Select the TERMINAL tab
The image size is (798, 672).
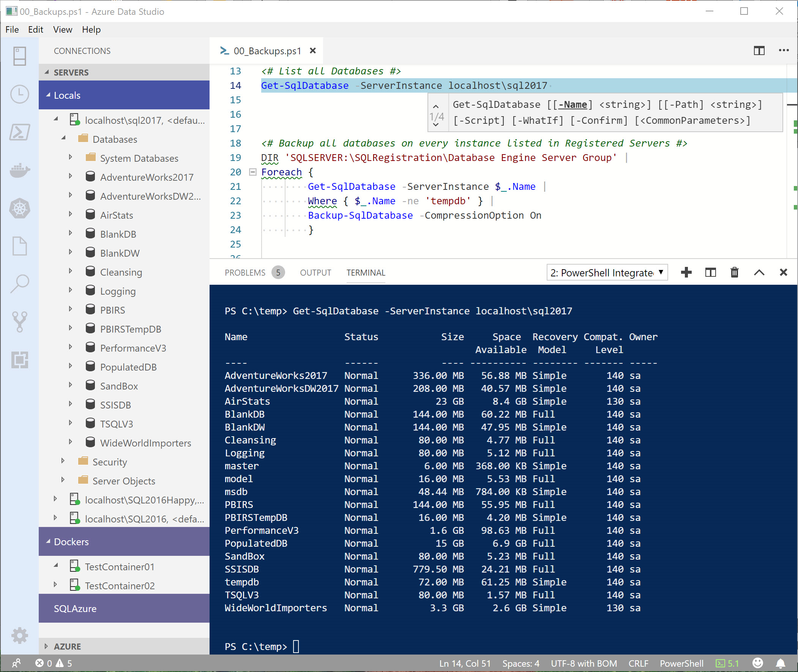coord(365,273)
